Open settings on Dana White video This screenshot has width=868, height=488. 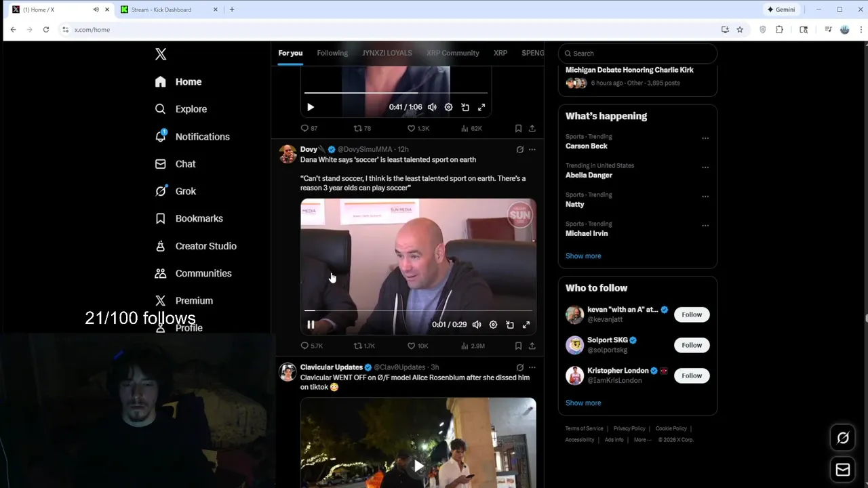coord(493,325)
